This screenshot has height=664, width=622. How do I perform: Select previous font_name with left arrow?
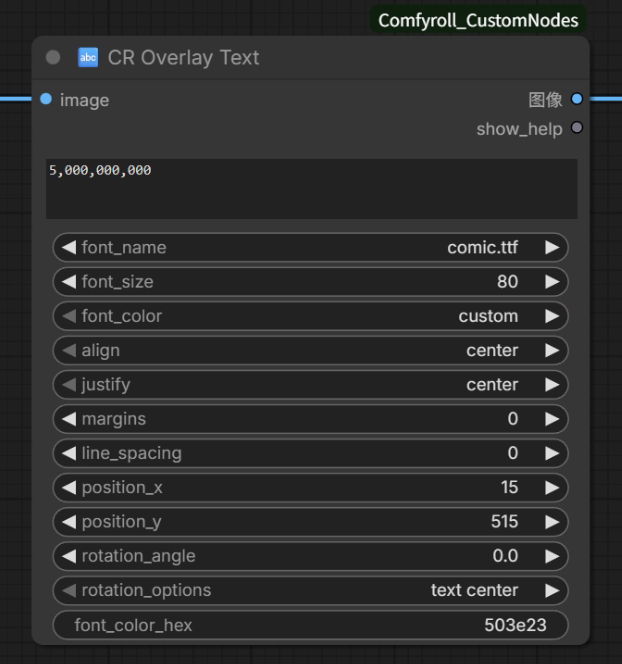69,247
